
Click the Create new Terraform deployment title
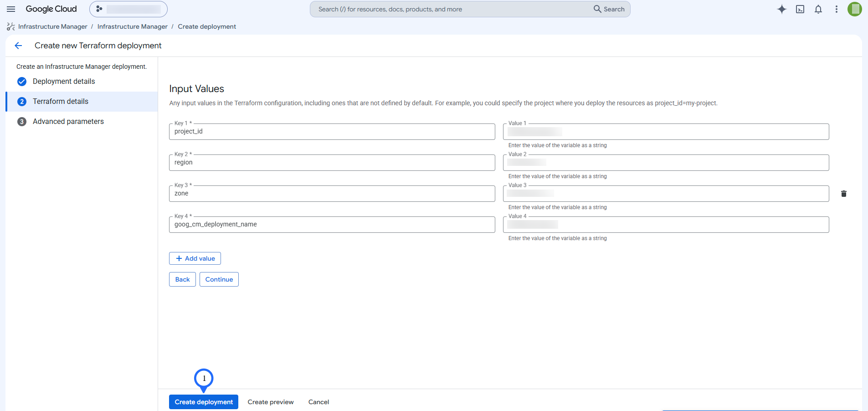(98, 46)
